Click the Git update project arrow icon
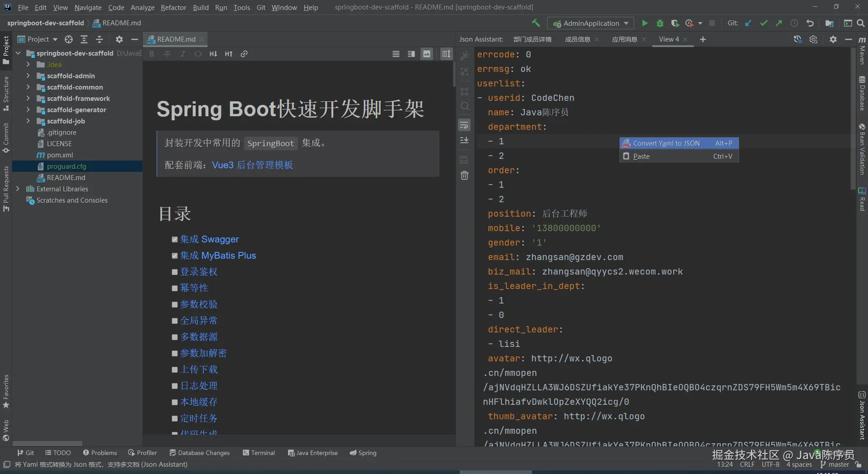 pyautogui.click(x=748, y=23)
